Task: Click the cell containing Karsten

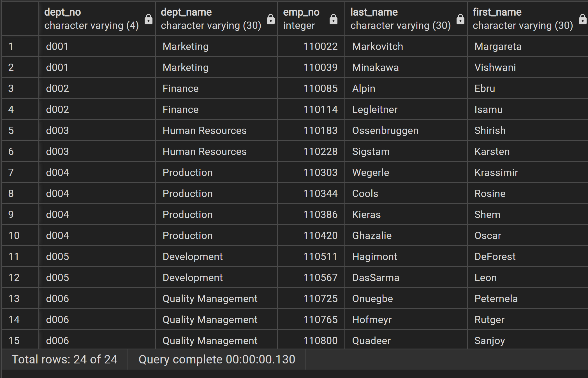Action: point(528,151)
